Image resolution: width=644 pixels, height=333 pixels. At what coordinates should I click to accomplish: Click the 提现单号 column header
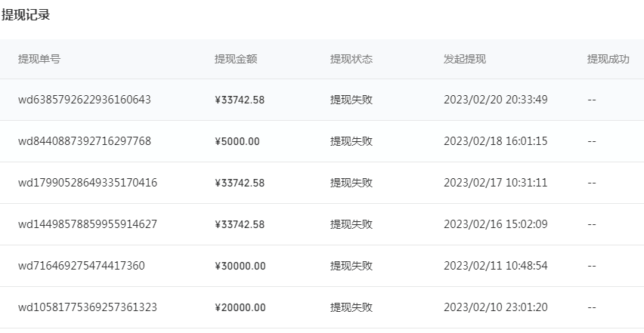tap(39, 59)
